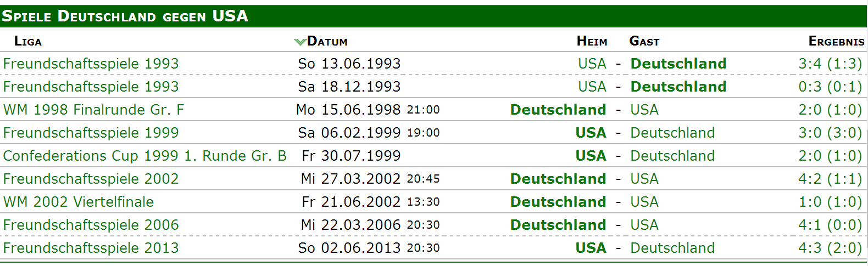Click the Spiele Deutschland gegen USA heading
This screenshot has width=868, height=266.
tap(125, 16)
